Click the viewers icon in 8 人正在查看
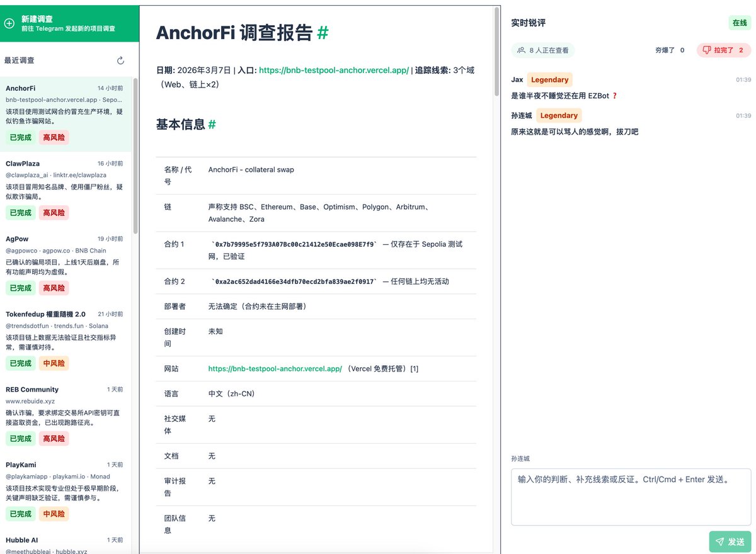The image size is (756, 554). (x=521, y=50)
